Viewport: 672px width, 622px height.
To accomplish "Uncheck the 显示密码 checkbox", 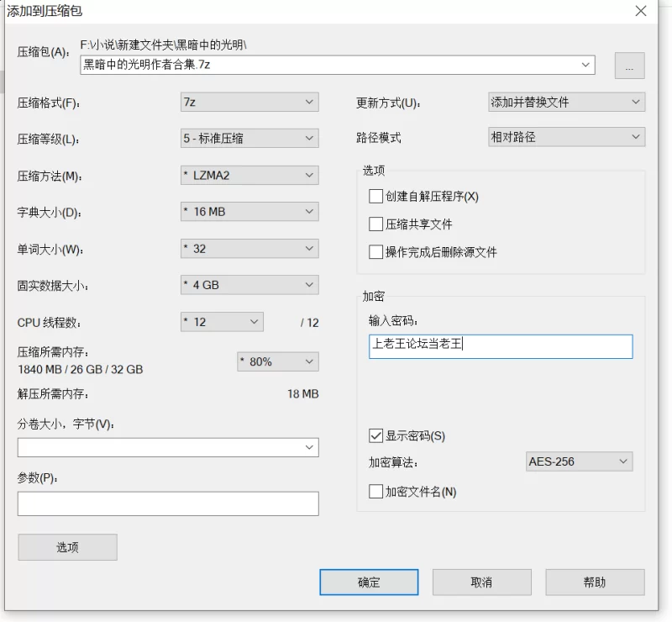I will pyautogui.click(x=375, y=436).
